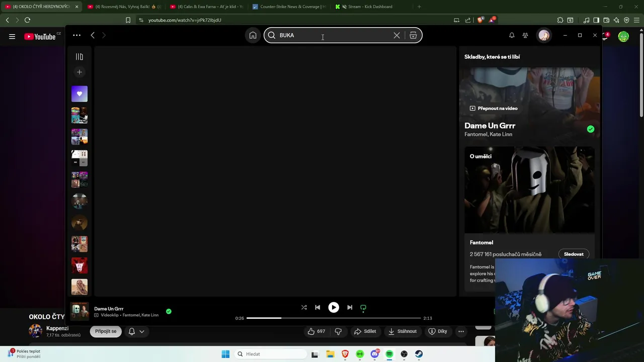644x362 pixels.
Task: Reload the current browser page
Action: 27,20
